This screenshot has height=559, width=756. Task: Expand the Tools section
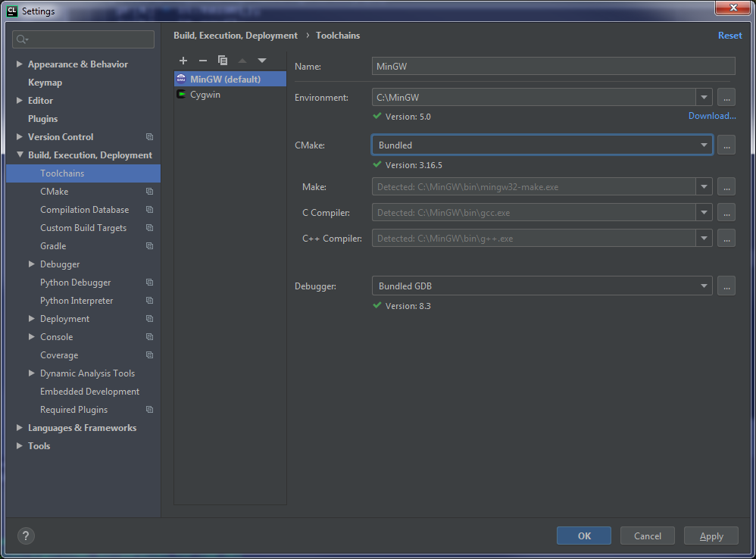(x=19, y=445)
